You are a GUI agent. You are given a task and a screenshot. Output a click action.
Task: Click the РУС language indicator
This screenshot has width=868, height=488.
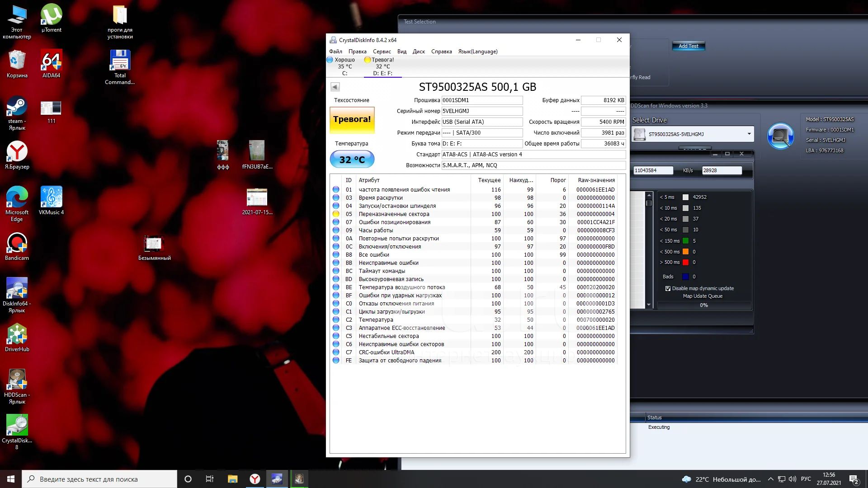point(806,479)
